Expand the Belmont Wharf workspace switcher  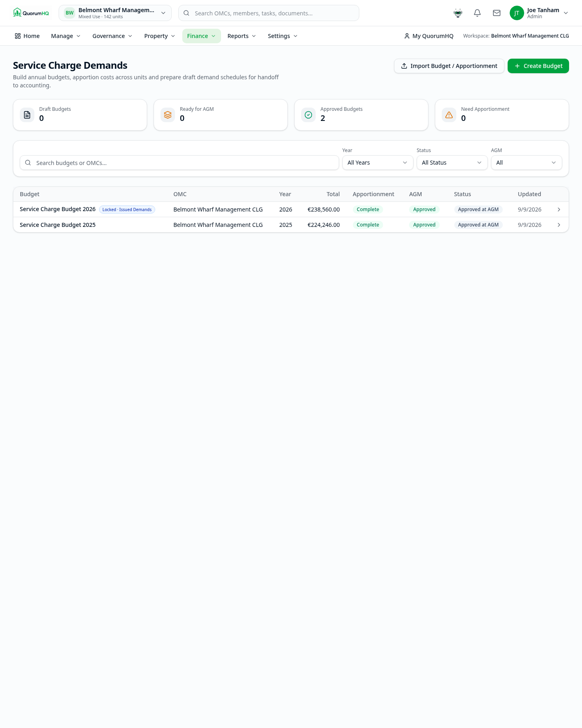pyautogui.click(x=115, y=13)
